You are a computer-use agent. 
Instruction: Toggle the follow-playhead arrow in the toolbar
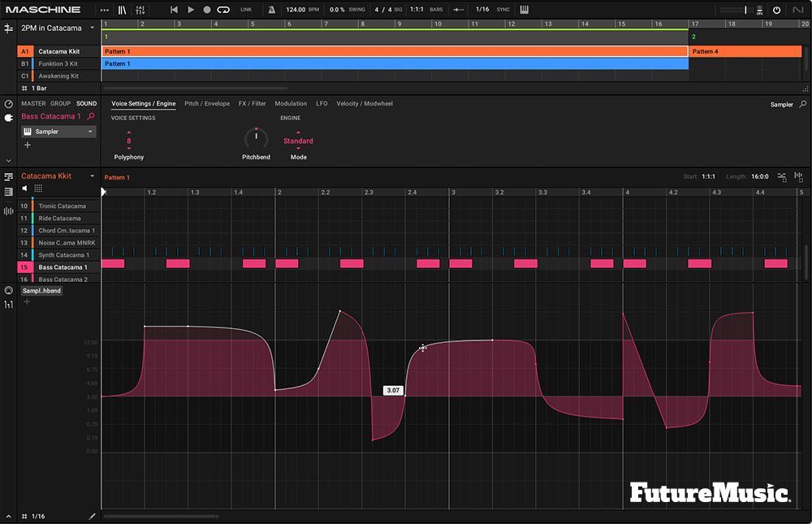458,9
